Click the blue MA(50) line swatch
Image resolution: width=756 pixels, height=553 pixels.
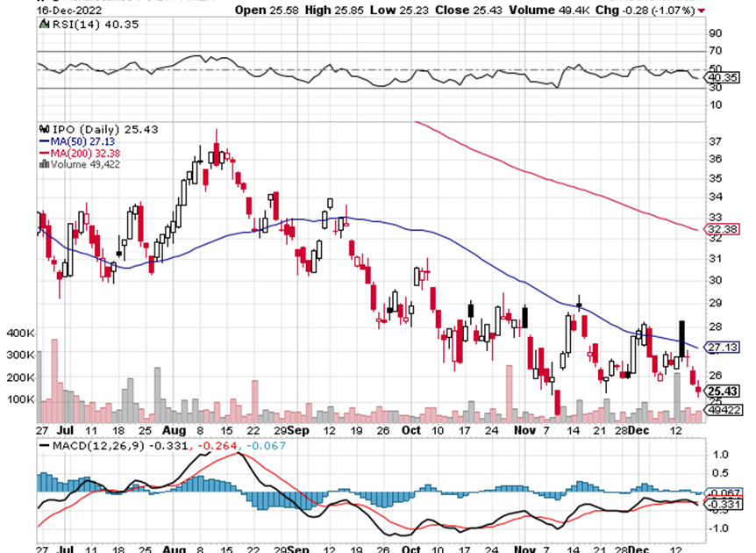[45, 141]
